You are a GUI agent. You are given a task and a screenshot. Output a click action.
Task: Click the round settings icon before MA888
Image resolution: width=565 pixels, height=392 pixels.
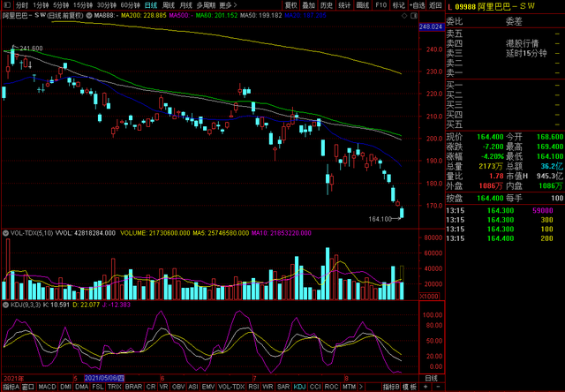coord(89,16)
